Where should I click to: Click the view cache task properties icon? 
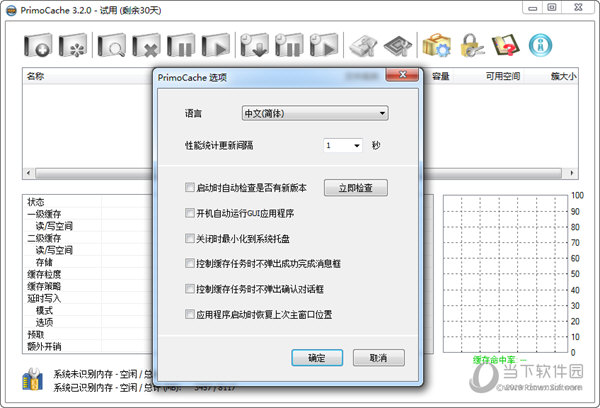coord(112,45)
